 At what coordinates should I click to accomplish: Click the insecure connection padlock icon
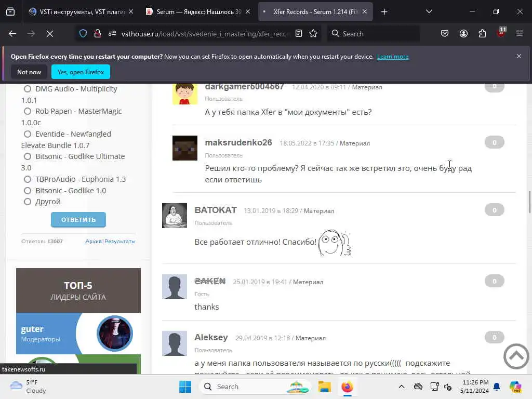[x=97, y=34]
